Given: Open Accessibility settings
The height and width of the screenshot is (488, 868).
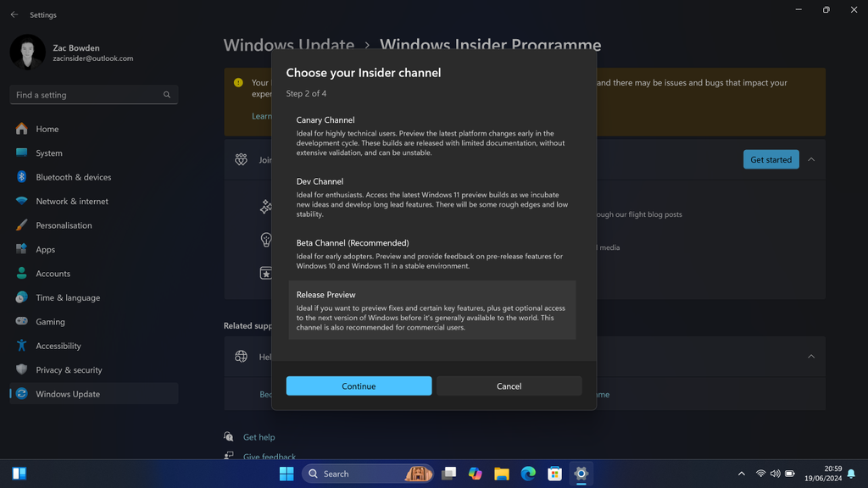Looking at the screenshot, I should [x=93, y=346].
